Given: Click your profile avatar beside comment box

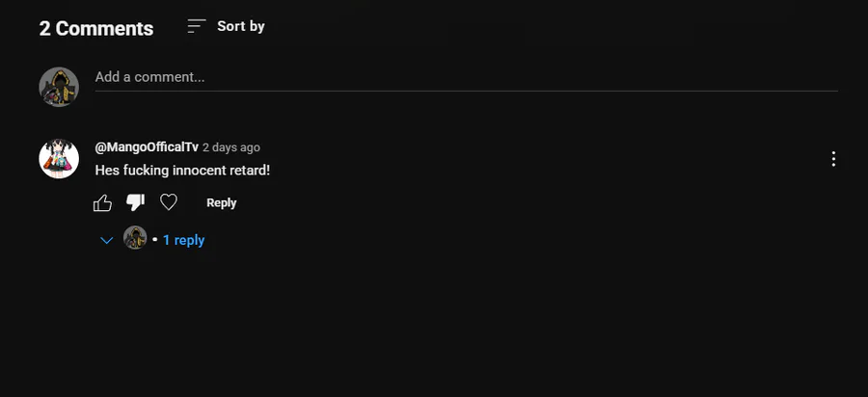Looking at the screenshot, I should (x=59, y=87).
